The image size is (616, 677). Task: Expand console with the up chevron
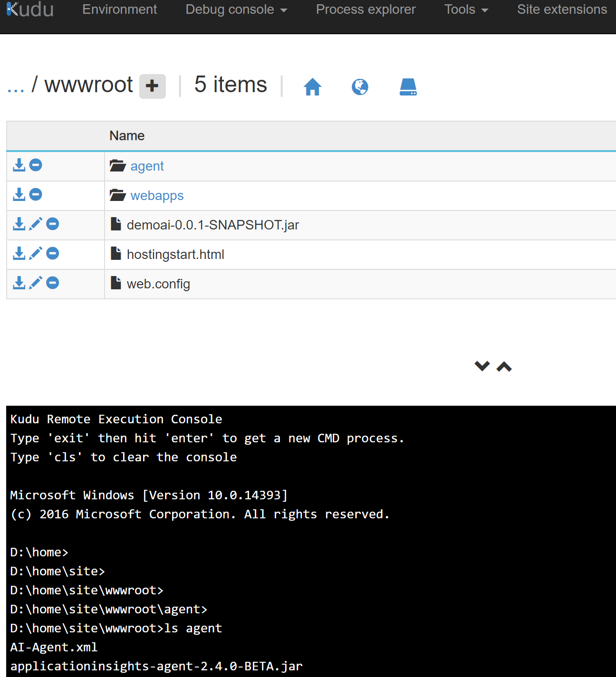[504, 366]
